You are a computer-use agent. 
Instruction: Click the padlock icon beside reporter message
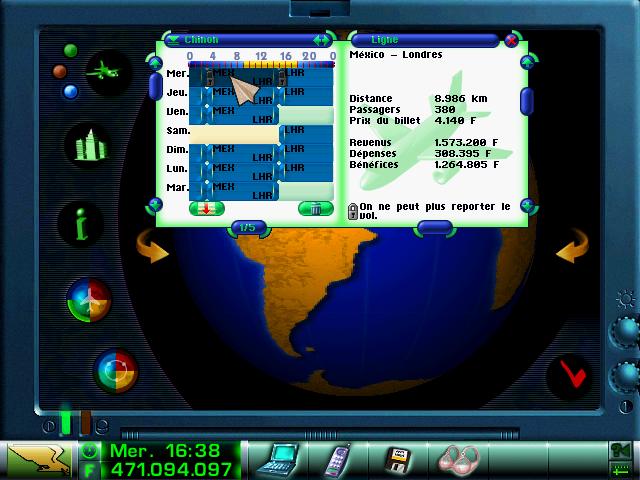(353, 211)
